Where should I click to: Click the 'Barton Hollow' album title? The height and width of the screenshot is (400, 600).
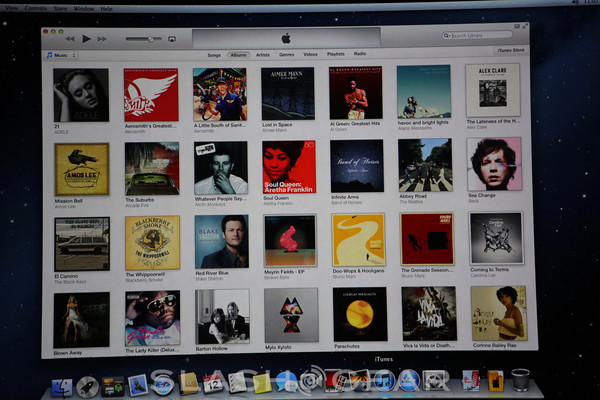point(211,349)
